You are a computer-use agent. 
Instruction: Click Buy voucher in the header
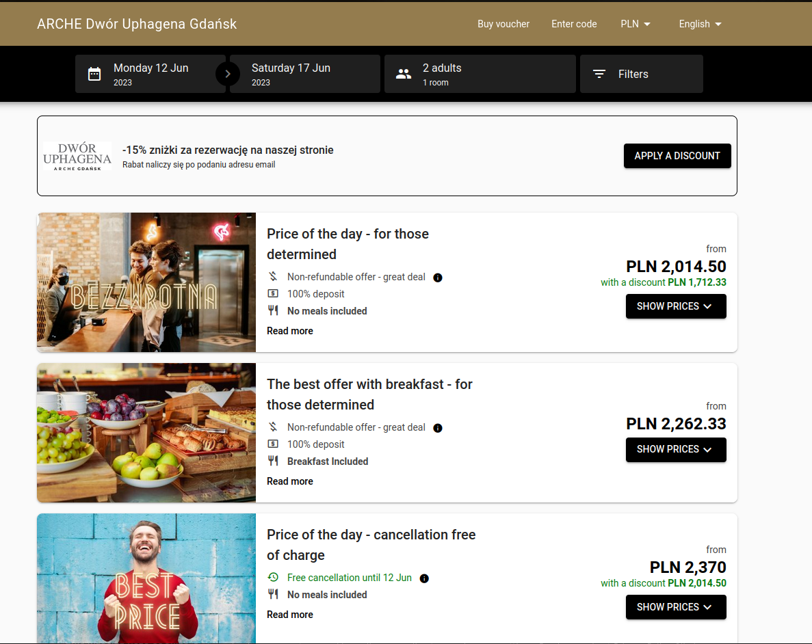tap(503, 24)
